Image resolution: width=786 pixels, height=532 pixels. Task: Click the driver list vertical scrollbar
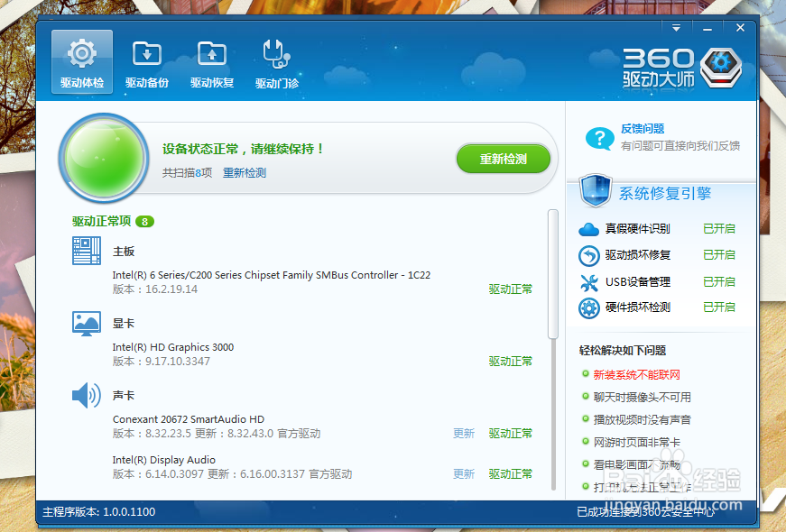[x=553, y=274]
